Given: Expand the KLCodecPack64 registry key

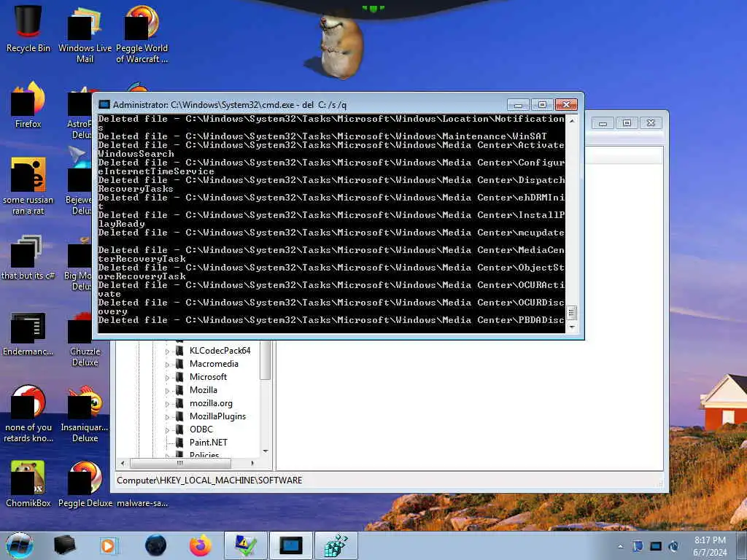Looking at the screenshot, I should pos(167,351).
